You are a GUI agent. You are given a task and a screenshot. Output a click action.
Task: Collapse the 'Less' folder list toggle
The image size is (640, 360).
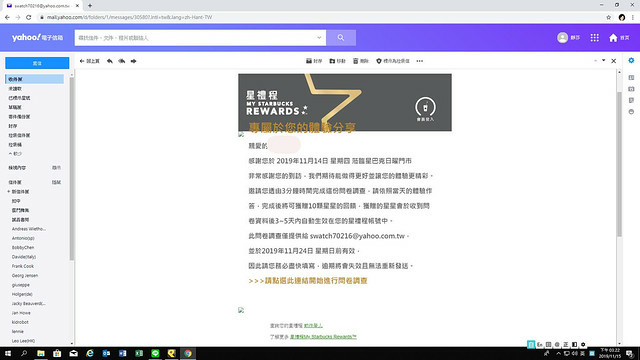click(x=15, y=154)
